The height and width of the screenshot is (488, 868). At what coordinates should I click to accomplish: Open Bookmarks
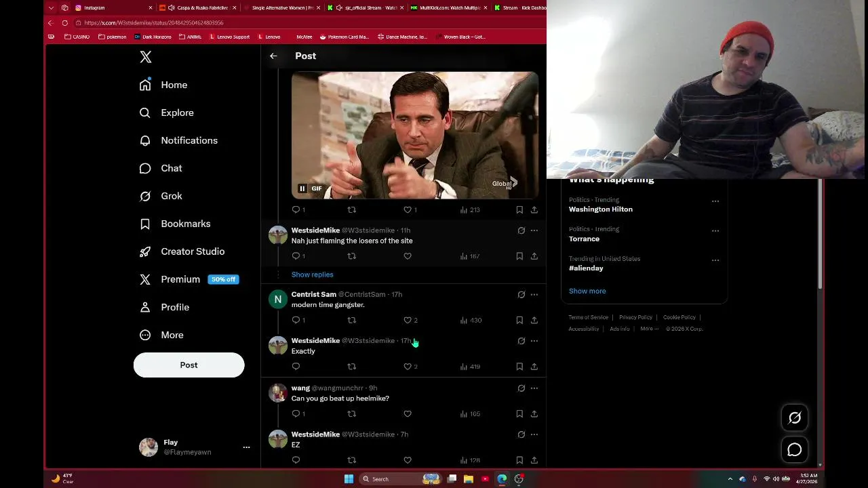pyautogui.click(x=175, y=224)
